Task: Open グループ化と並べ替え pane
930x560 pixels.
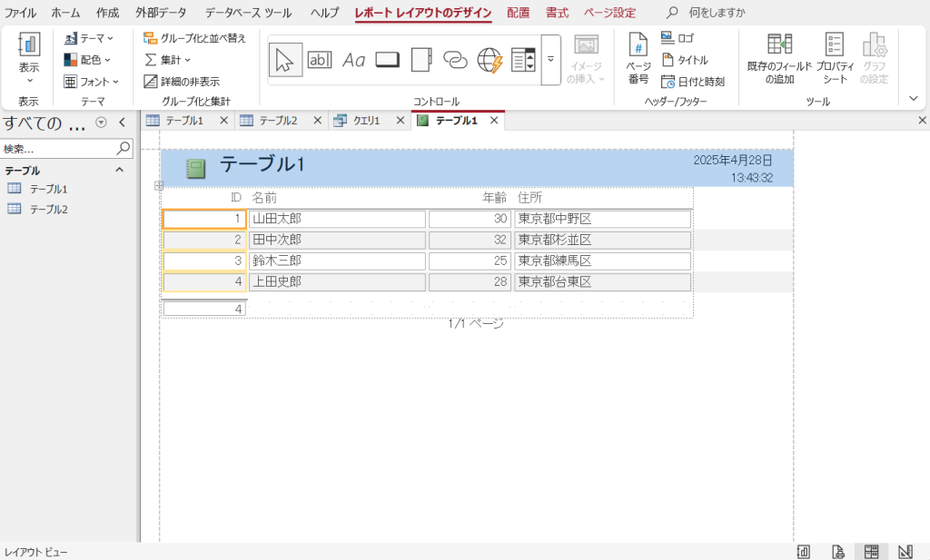Action: point(194,38)
